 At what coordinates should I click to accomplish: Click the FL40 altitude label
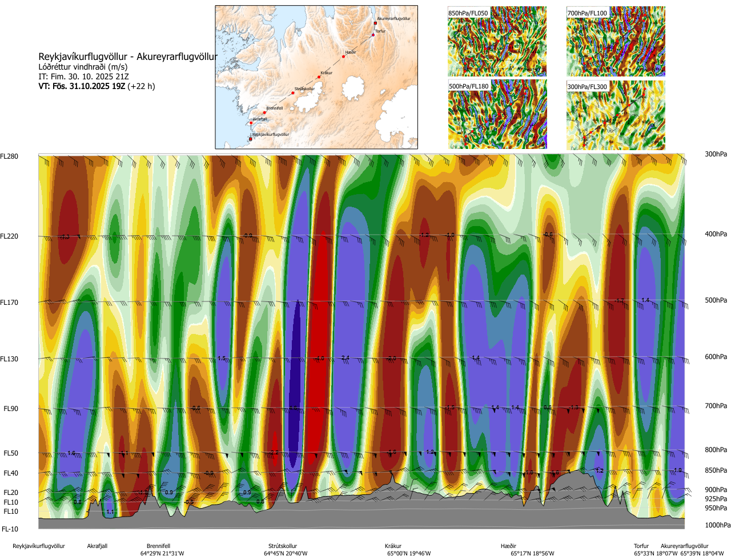coord(11,473)
